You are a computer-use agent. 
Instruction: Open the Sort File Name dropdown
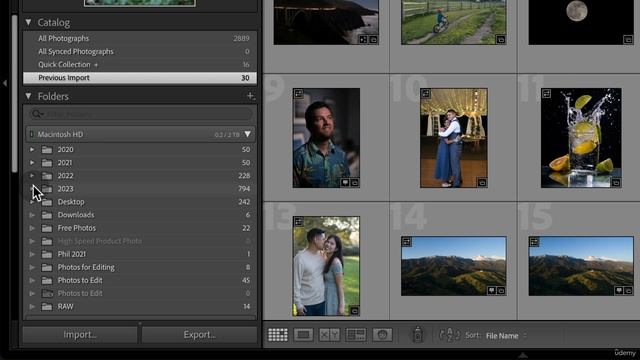pos(505,336)
